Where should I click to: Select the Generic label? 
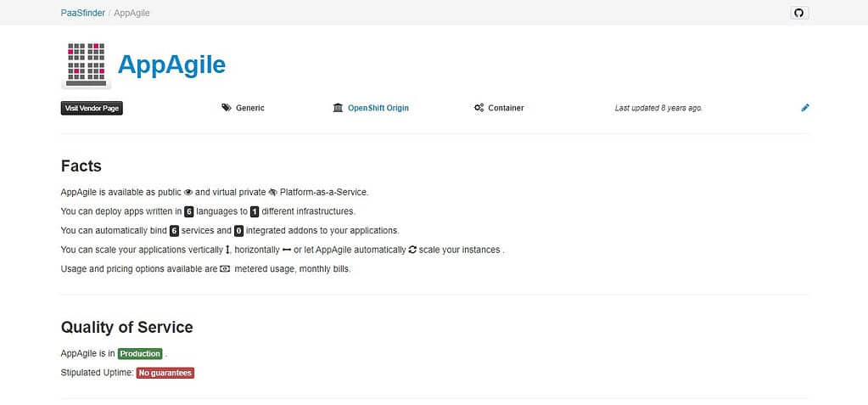click(x=250, y=108)
